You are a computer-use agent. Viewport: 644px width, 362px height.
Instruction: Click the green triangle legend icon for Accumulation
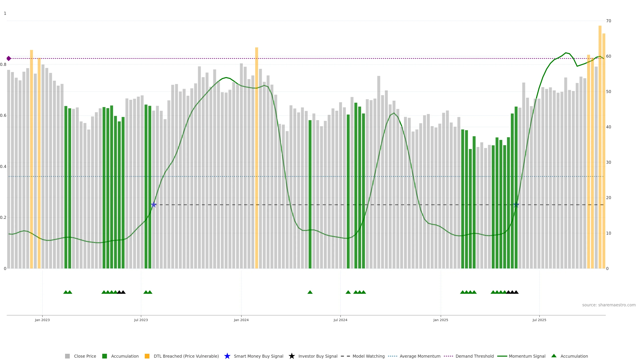[x=554, y=356]
